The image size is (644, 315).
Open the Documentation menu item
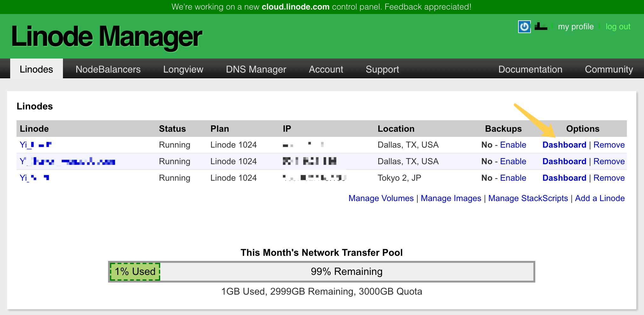[530, 69]
